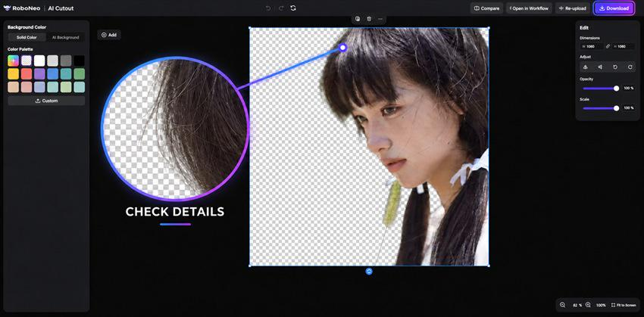
Task: Click Open in Workflow
Action: pos(529,8)
